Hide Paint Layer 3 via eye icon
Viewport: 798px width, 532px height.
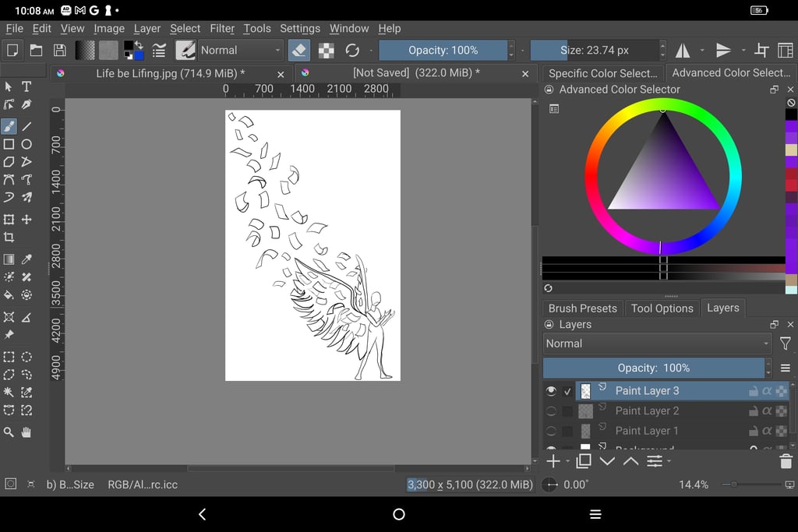point(551,391)
